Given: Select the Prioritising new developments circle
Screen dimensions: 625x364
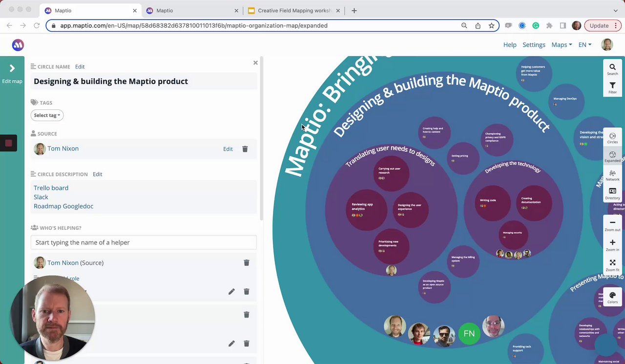Looking at the screenshot, I should pos(392,246).
